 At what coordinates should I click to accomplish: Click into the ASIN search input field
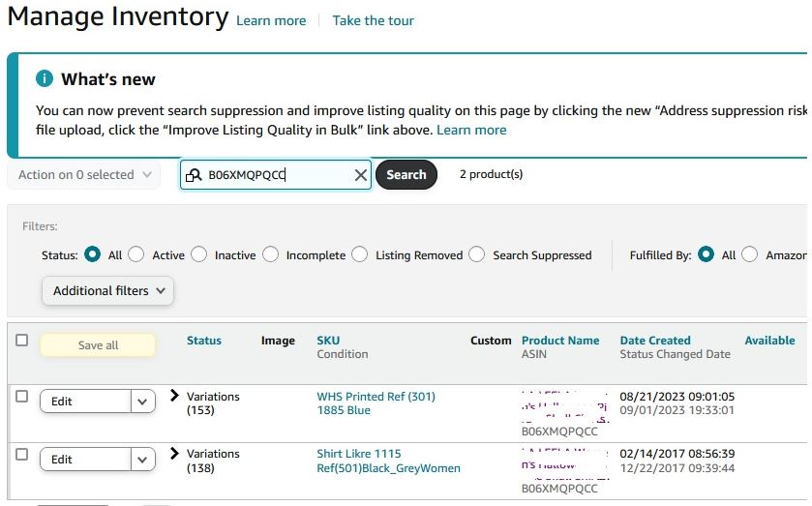click(276, 175)
